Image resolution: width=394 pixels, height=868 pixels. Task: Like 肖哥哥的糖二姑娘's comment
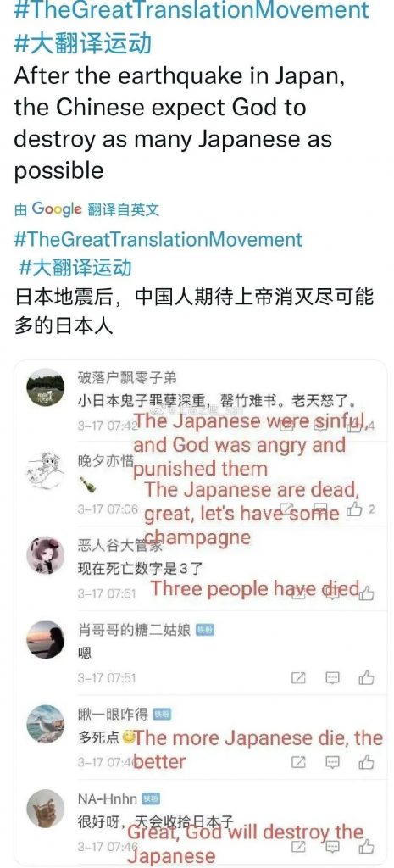coord(366,677)
